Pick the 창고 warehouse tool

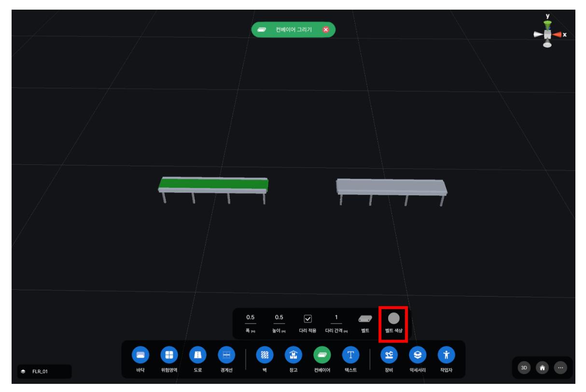point(293,355)
